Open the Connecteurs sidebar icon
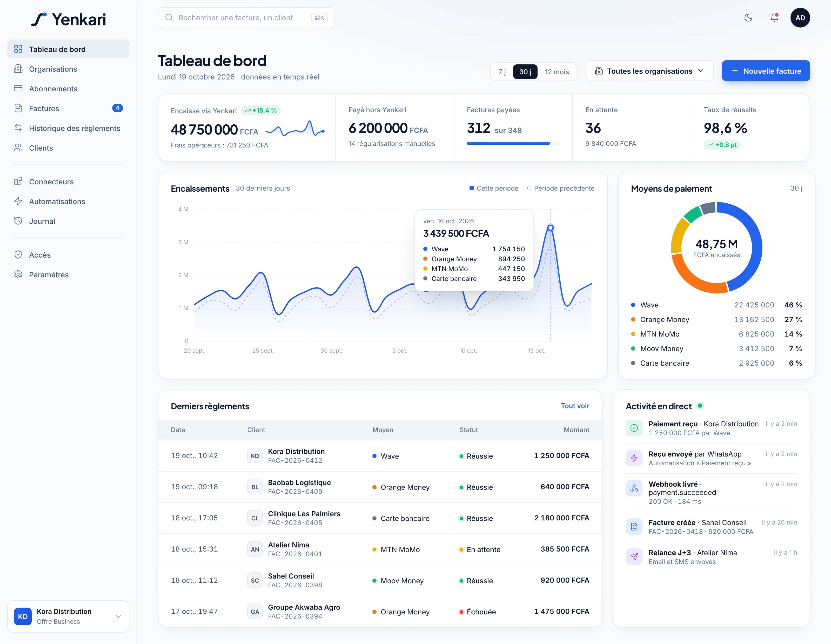This screenshot has height=644, width=831. pyautogui.click(x=18, y=182)
